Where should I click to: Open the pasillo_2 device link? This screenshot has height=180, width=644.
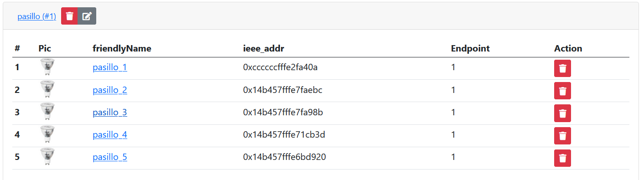(x=110, y=90)
